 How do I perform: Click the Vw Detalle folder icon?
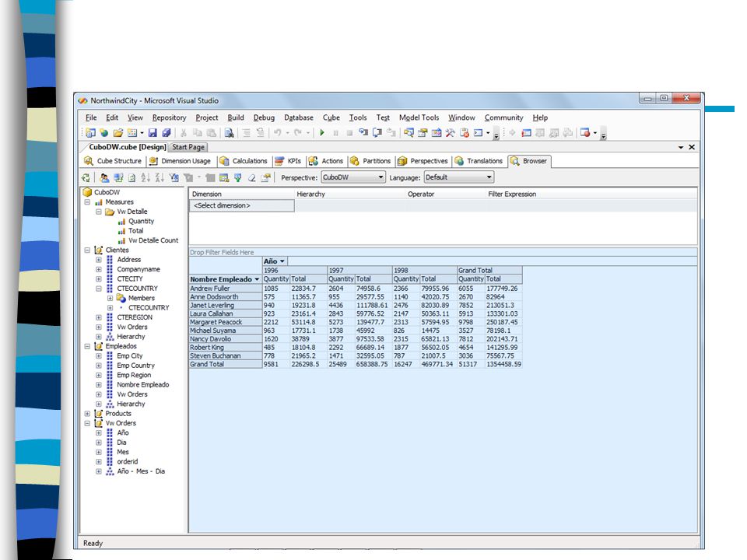click(x=110, y=212)
